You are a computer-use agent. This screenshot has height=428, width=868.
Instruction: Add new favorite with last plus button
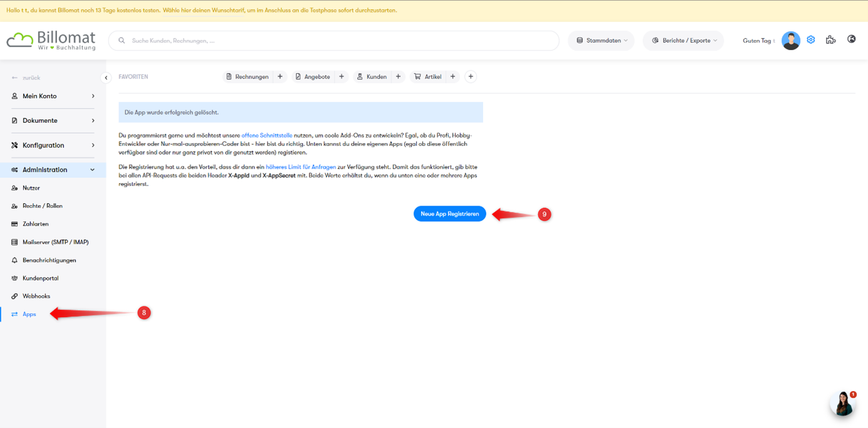click(x=471, y=76)
